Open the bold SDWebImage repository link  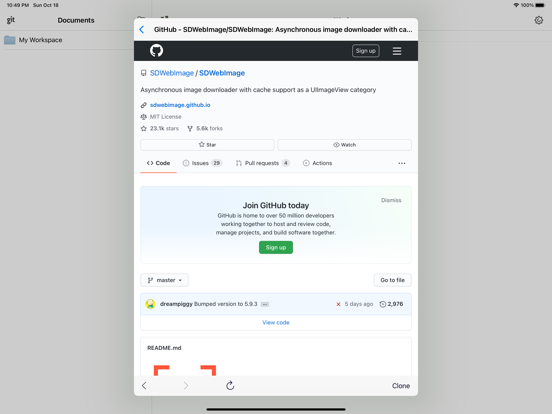click(x=222, y=73)
